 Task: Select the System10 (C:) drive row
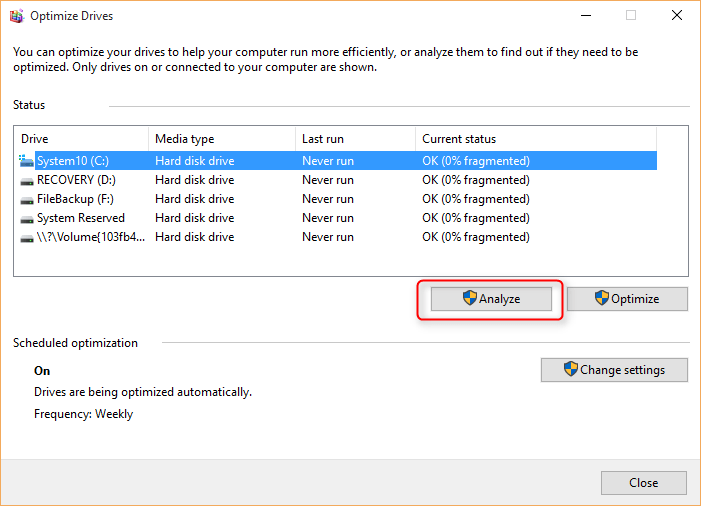[x=338, y=161]
